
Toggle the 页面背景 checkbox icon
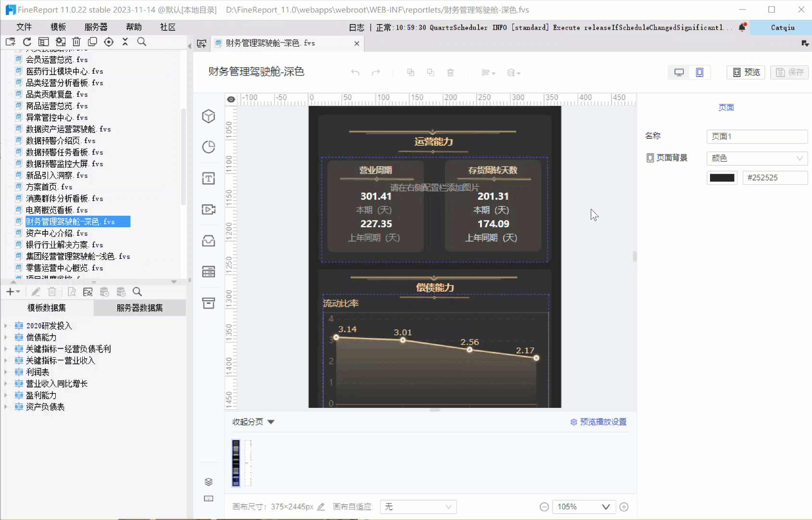pos(650,158)
